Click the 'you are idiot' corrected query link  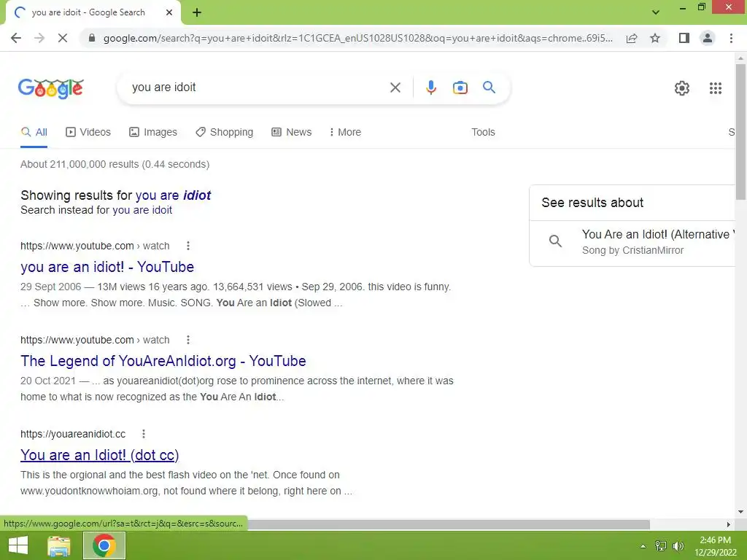pos(173,195)
